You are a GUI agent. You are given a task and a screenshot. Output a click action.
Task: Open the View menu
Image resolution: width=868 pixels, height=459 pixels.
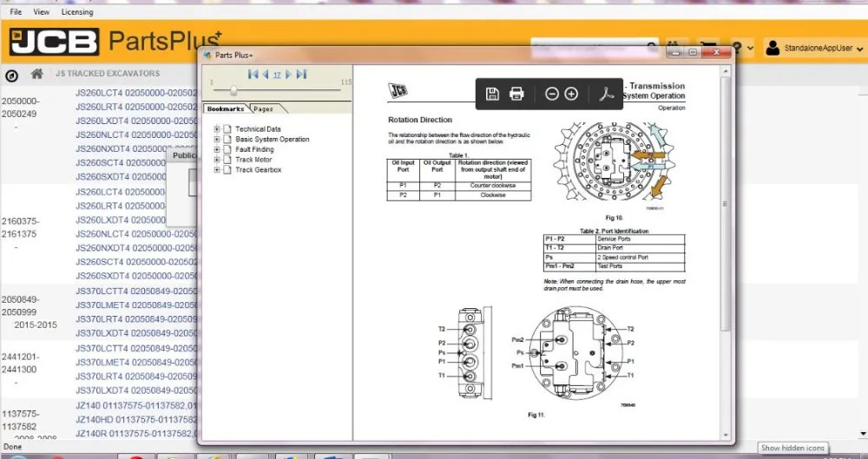(x=41, y=11)
